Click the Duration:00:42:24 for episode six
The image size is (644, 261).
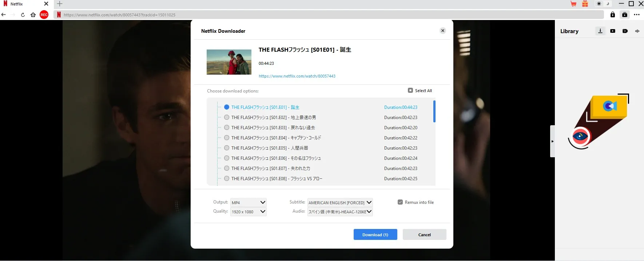coord(401,158)
